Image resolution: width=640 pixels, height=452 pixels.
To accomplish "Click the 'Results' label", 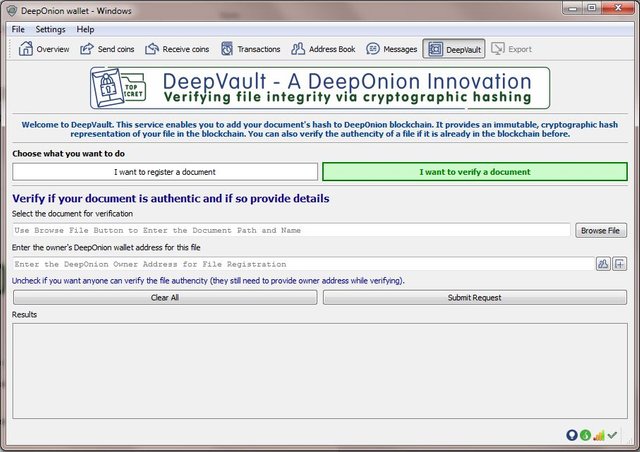I will [24, 314].
